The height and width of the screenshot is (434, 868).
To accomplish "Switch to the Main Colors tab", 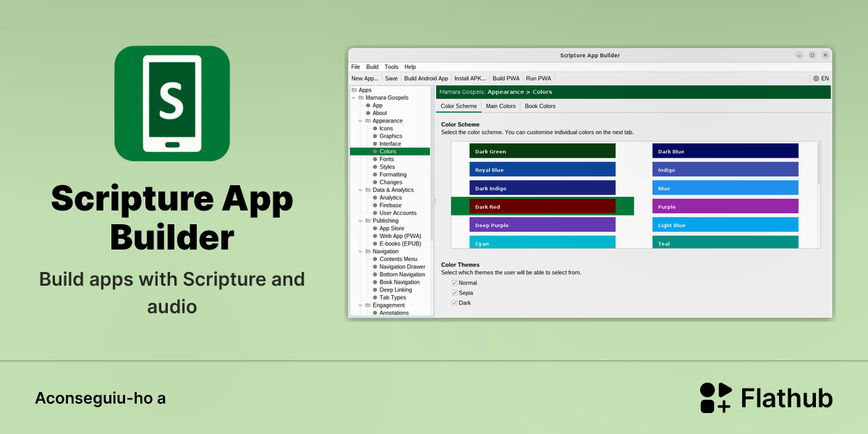I will tap(501, 106).
